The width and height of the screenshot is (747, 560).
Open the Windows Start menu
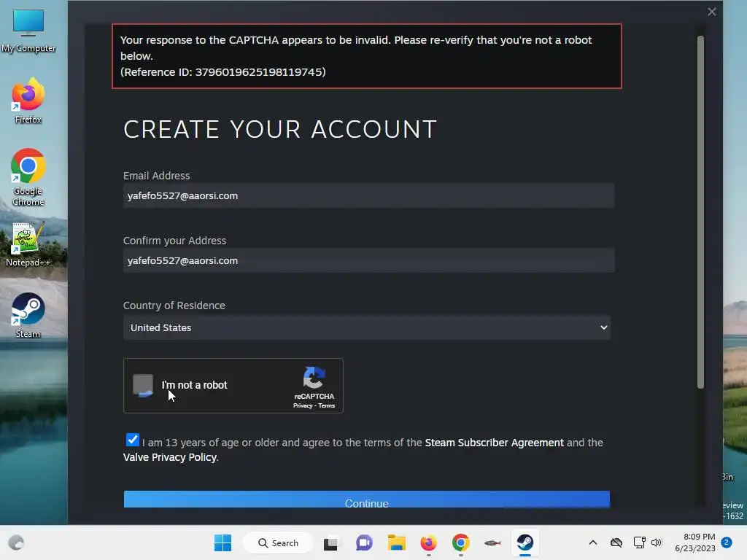(x=222, y=542)
